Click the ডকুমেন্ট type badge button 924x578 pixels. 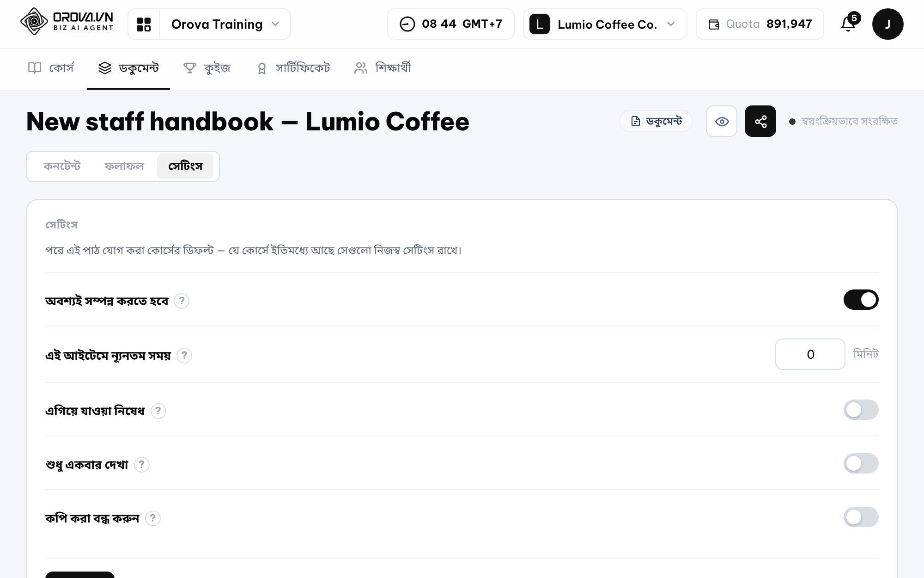pos(656,121)
